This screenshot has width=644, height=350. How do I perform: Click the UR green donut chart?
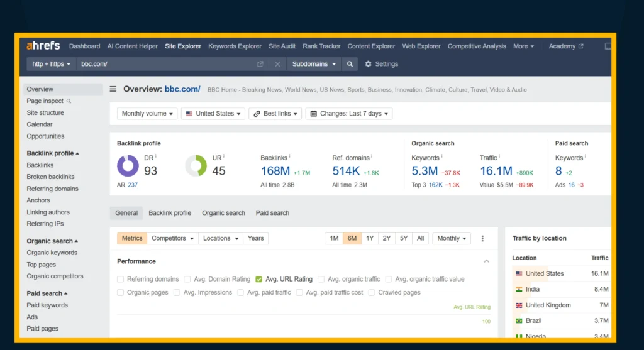click(x=196, y=166)
